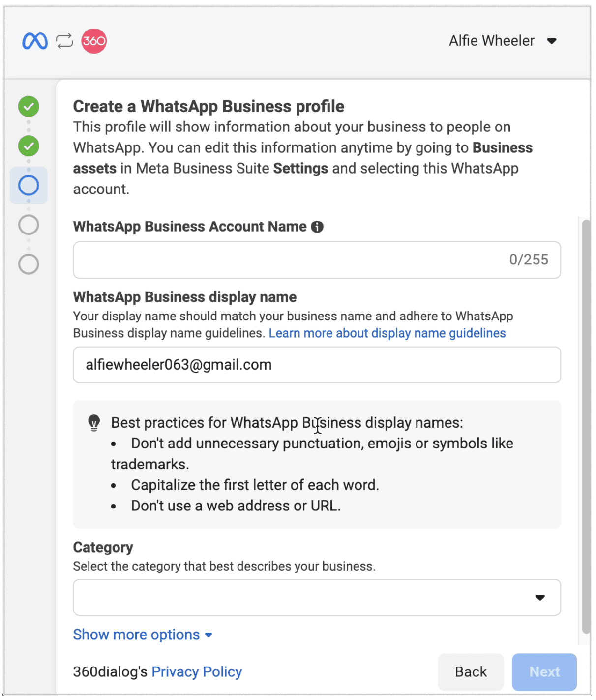Open the Alfie Wheeler account dropdown

coord(502,41)
